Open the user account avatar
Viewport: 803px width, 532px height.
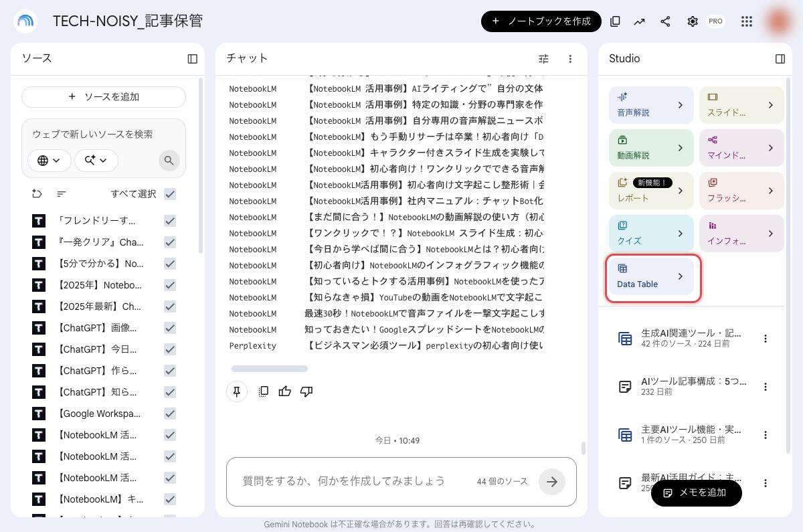pos(778,21)
